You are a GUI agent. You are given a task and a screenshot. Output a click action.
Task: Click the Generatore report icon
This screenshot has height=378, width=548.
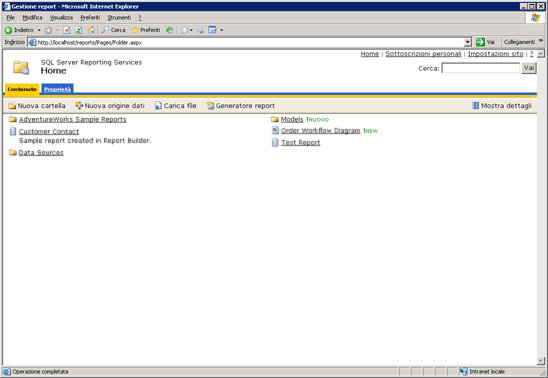(210, 106)
